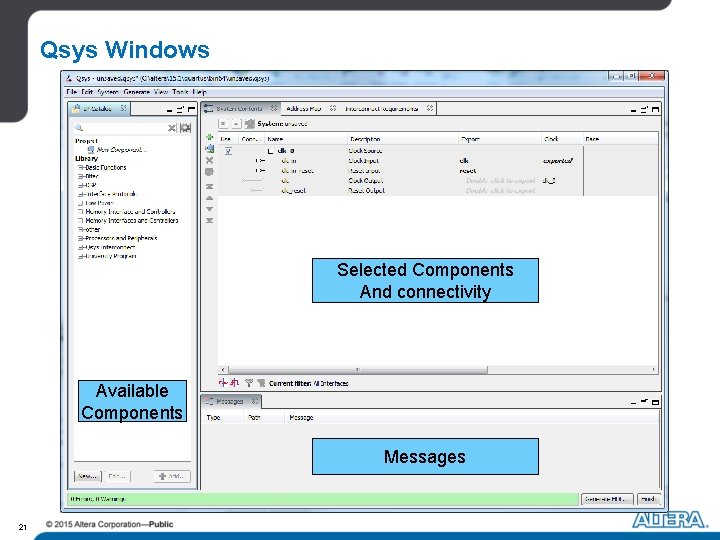This screenshot has width=720, height=540.
Task: Collapse the clk_0 component tree node
Action: click(x=270, y=151)
